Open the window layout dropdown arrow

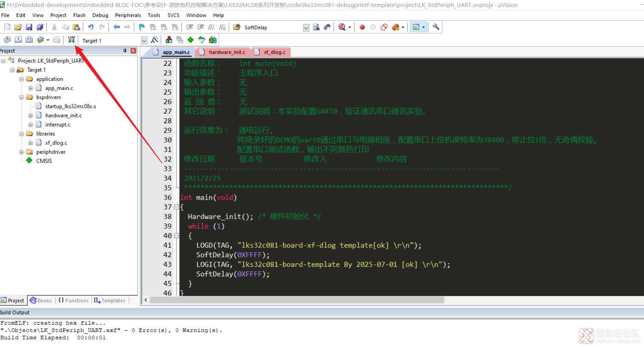(x=423, y=27)
